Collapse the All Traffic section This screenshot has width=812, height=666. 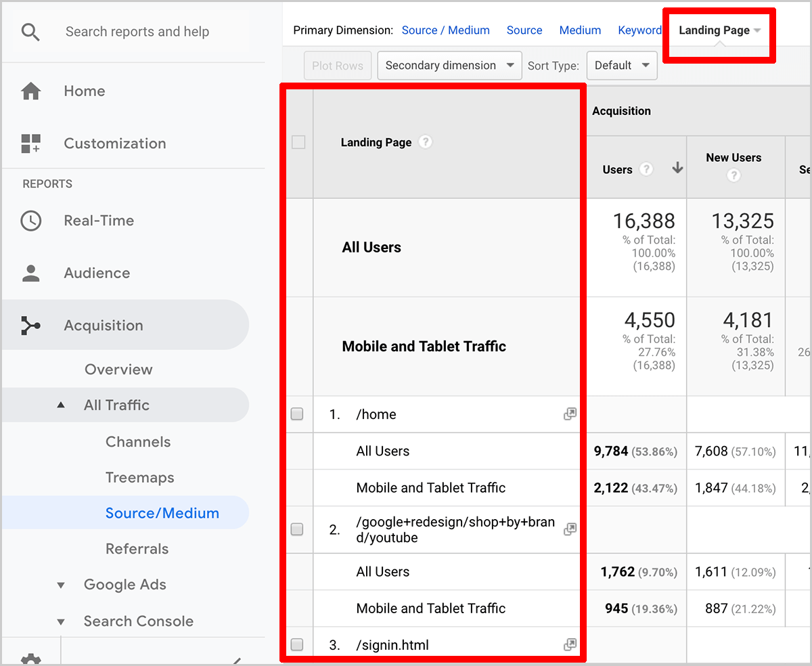[61, 405]
